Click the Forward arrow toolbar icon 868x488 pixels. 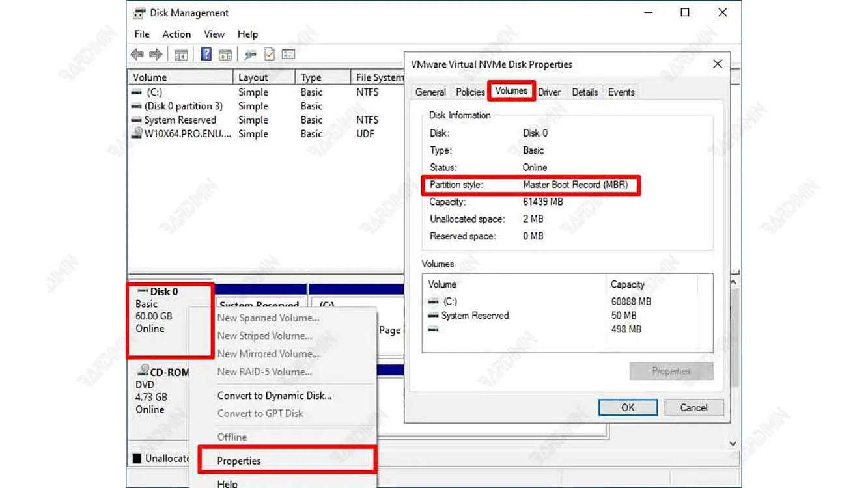[156, 55]
